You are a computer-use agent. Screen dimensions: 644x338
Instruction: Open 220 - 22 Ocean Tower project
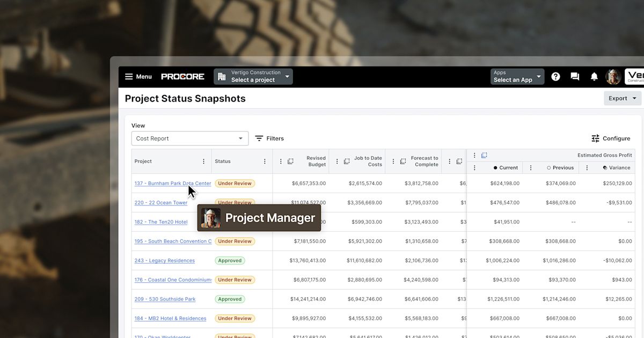pyautogui.click(x=161, y=203)
